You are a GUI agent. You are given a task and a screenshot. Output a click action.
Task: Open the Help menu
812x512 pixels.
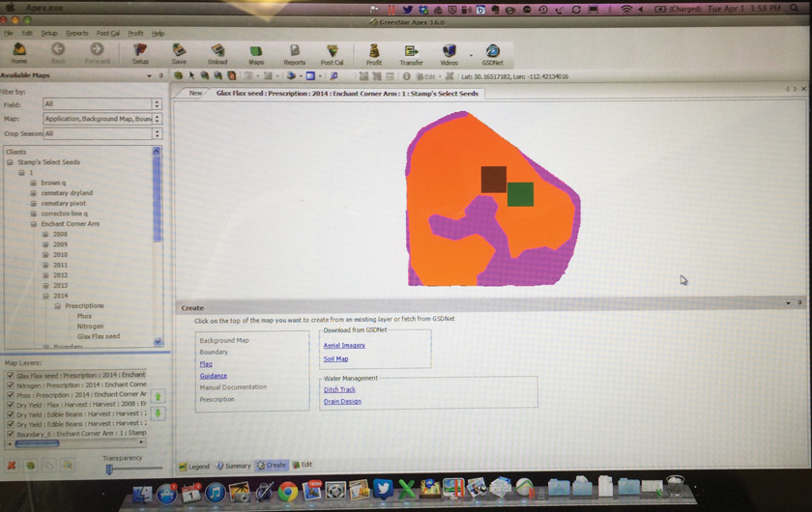coord(158,33)
